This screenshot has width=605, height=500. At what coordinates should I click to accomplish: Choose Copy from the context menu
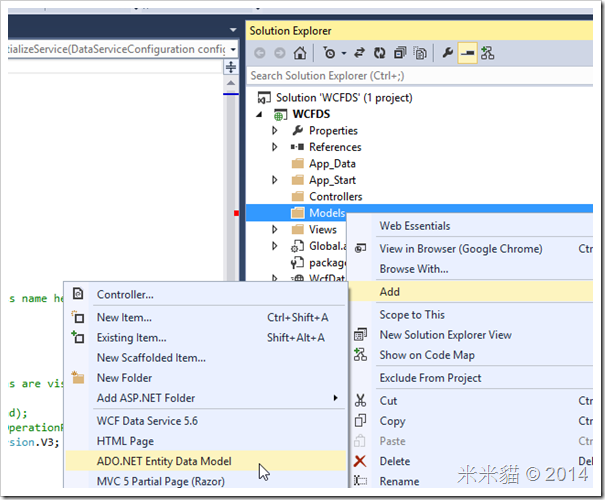392,421
